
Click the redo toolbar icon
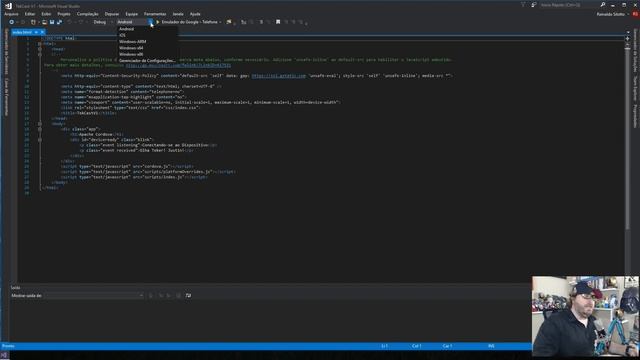(81, 22)
